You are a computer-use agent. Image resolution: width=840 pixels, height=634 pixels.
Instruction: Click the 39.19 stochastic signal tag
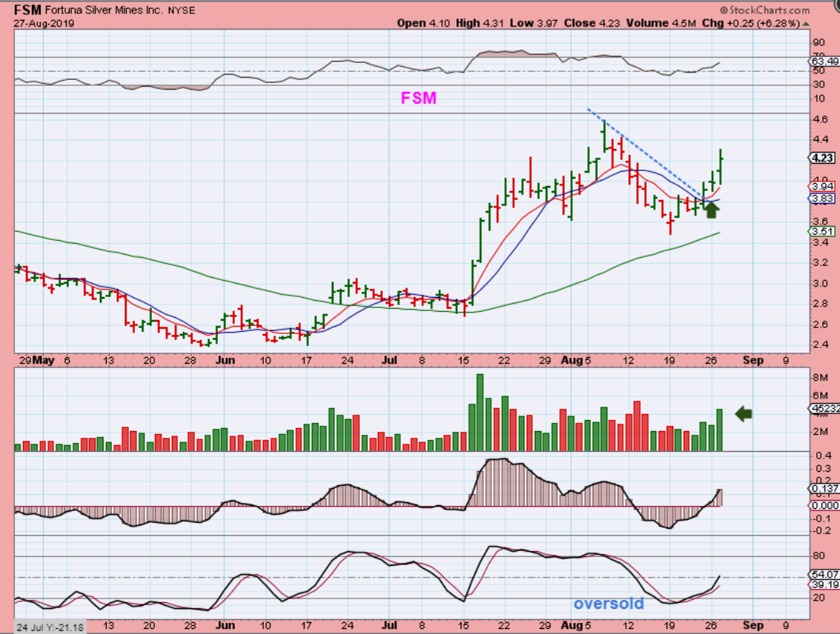[x=824, y=584]
